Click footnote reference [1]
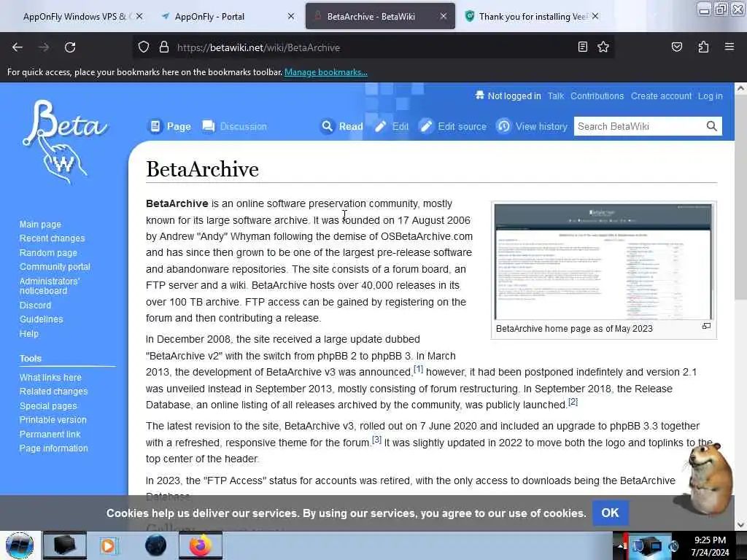The height and width of the screenshot is (560, 747). coord(418,369)
